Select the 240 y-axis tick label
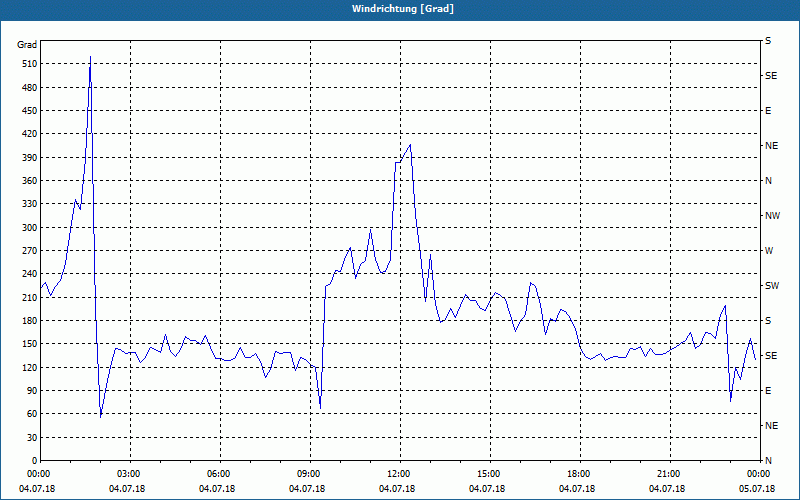The height and width of the screenshot is (500, 800). [x=30, y=274]
